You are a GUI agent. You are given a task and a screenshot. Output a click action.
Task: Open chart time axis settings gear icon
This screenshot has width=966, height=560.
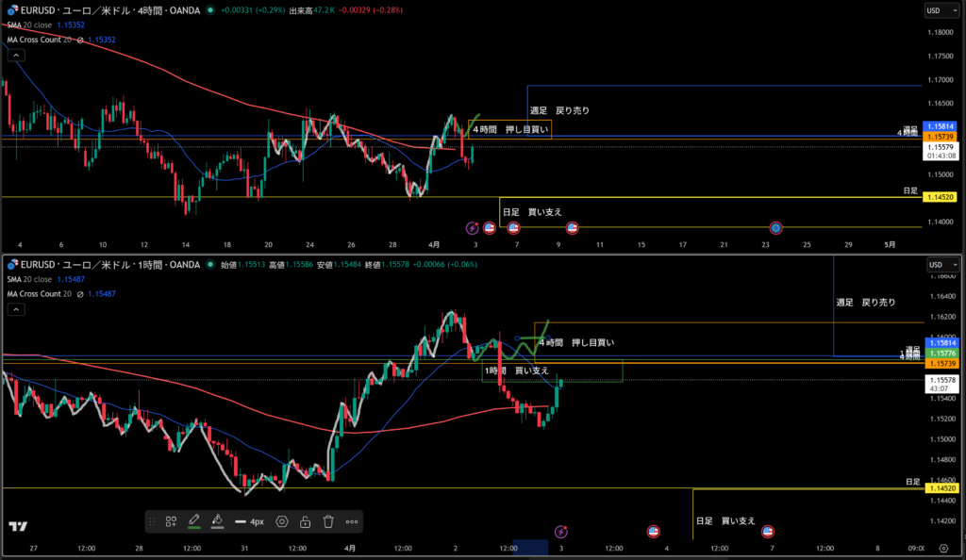pyautogui.click(x=942, y=548)
